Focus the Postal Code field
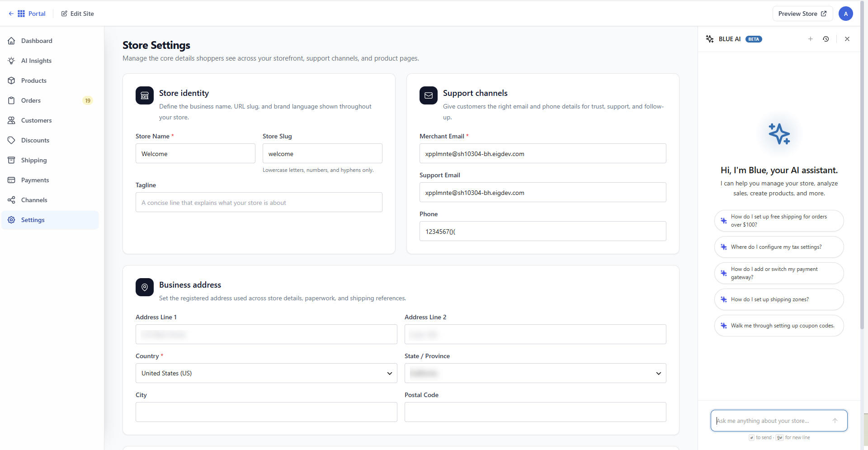 535,412
